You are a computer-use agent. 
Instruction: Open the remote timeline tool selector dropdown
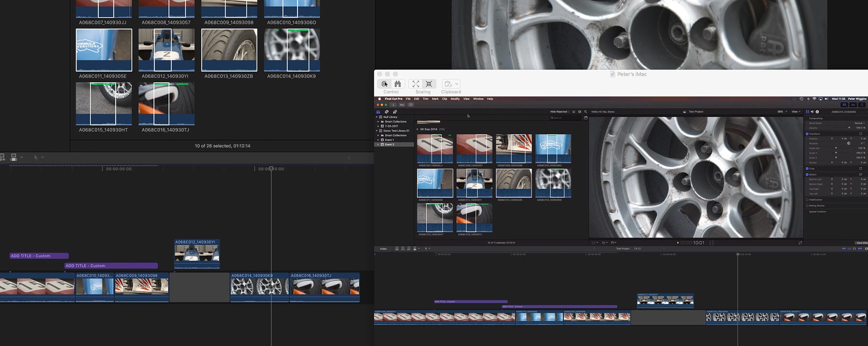(x=427, y=249)
